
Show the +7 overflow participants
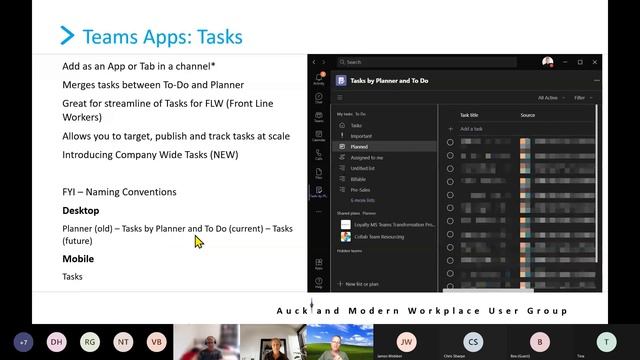23,342
